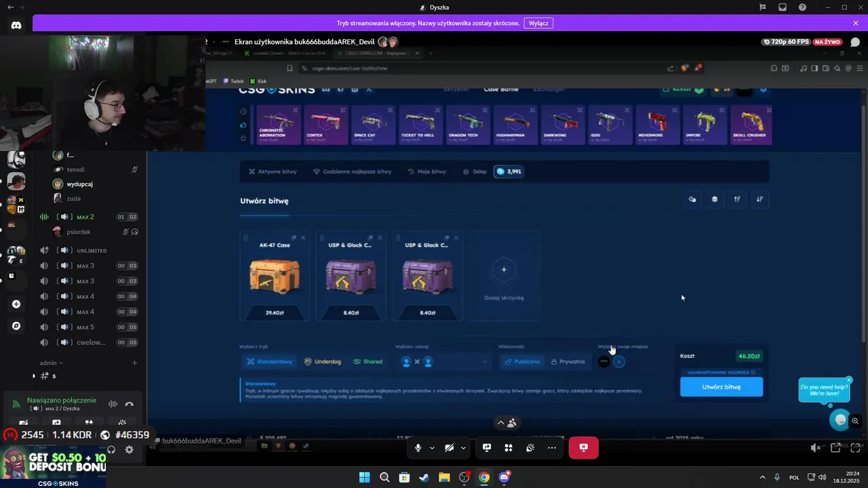Click the stack layers icon by Utwórz bitwę
Screen dimensions: 868x488
coord(714,199)
